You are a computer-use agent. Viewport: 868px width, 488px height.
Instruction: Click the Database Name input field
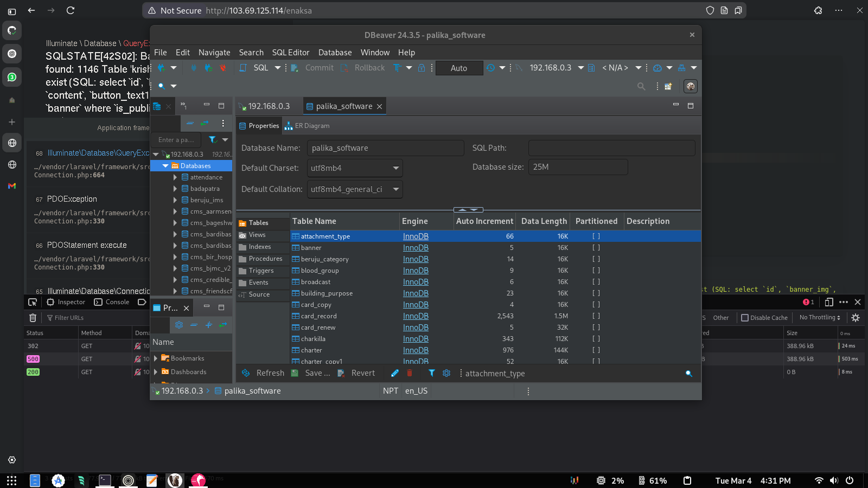(x=385, y=148)
